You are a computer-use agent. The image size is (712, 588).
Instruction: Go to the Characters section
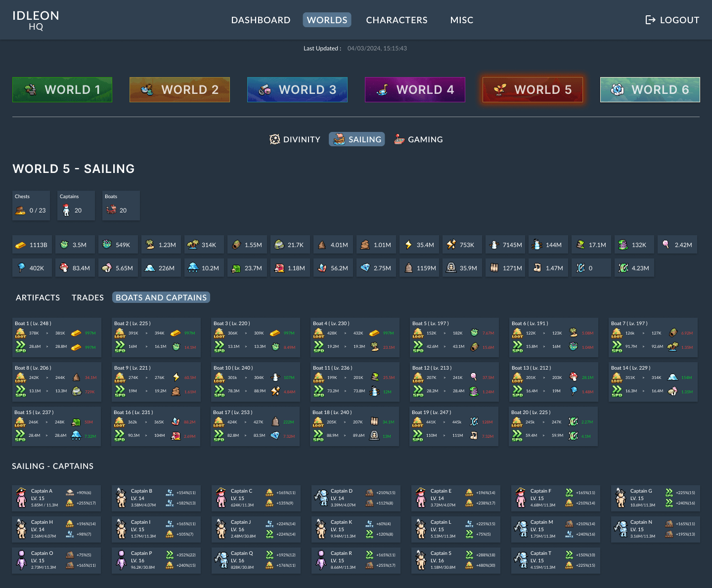(397, 20)
